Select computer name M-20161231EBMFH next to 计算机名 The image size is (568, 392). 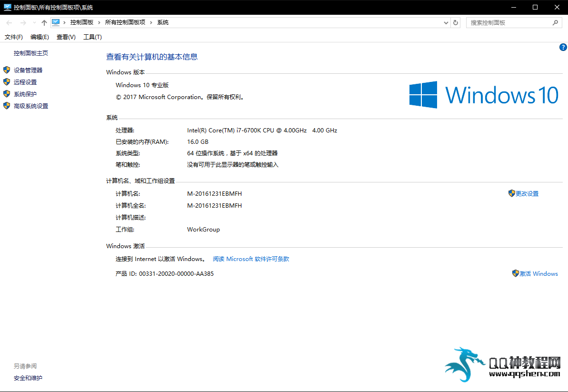pos(214,194)
